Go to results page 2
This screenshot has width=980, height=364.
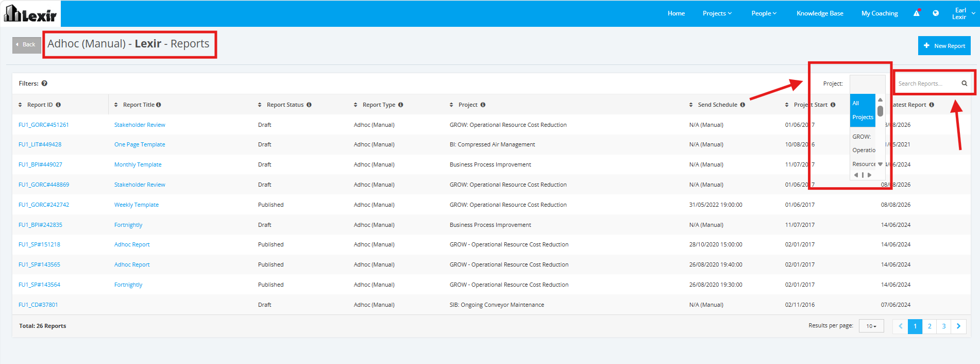tap(930, 326)
